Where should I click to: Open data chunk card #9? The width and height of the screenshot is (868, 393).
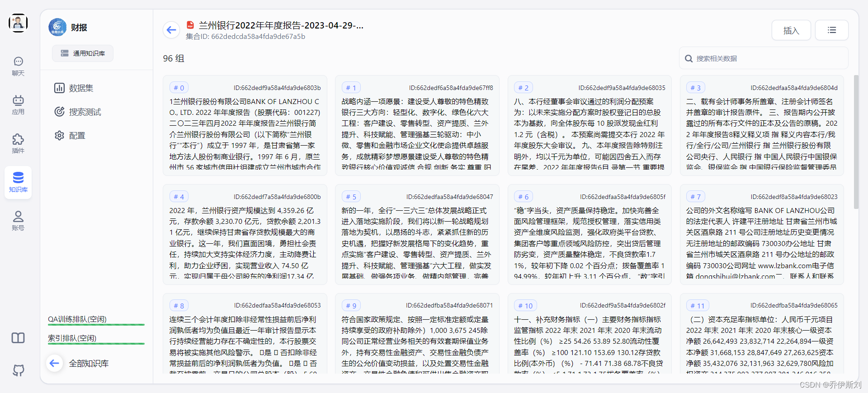tap(417, 334)
